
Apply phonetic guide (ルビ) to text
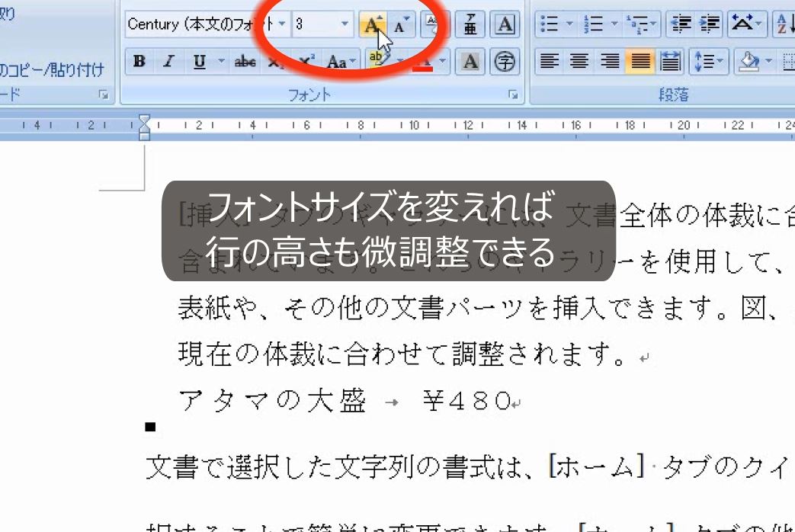[470, 24]
